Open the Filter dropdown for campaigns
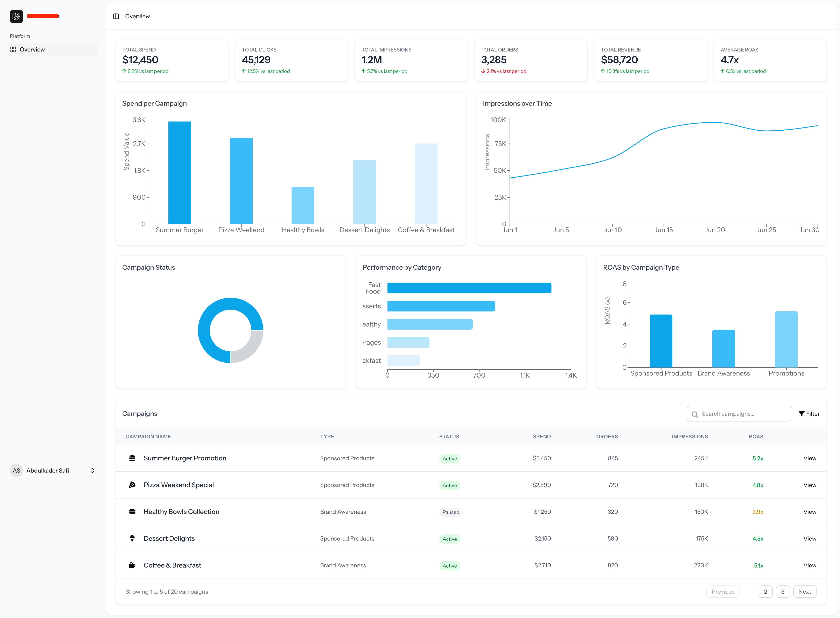 pyautogui.click(x=809, y=414)
